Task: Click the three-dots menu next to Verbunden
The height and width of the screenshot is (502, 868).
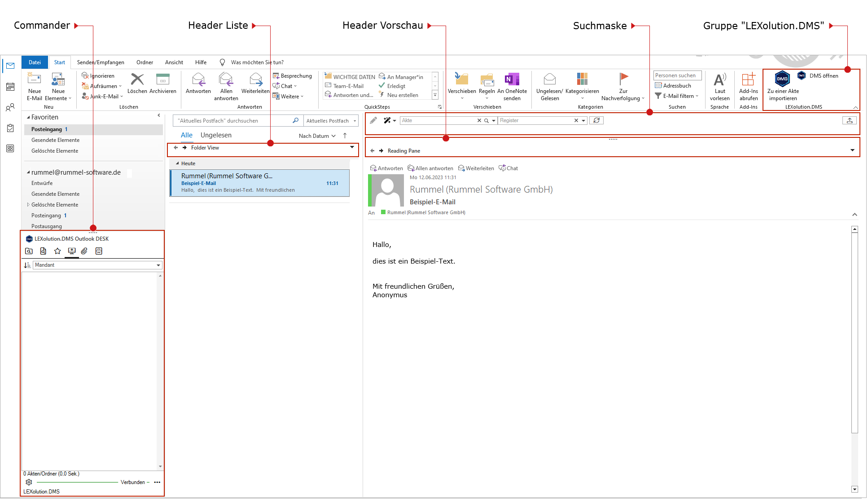Action: click(x=157, y=482)
